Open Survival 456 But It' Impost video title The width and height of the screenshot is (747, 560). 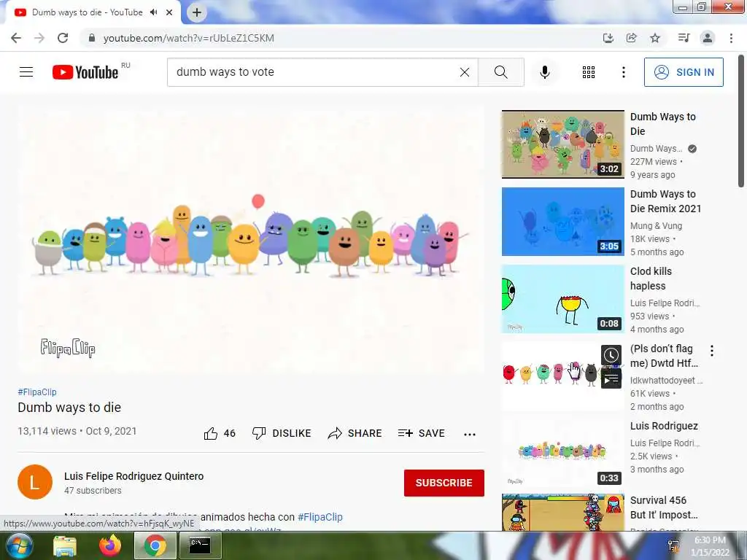click(x=664, y=507)
